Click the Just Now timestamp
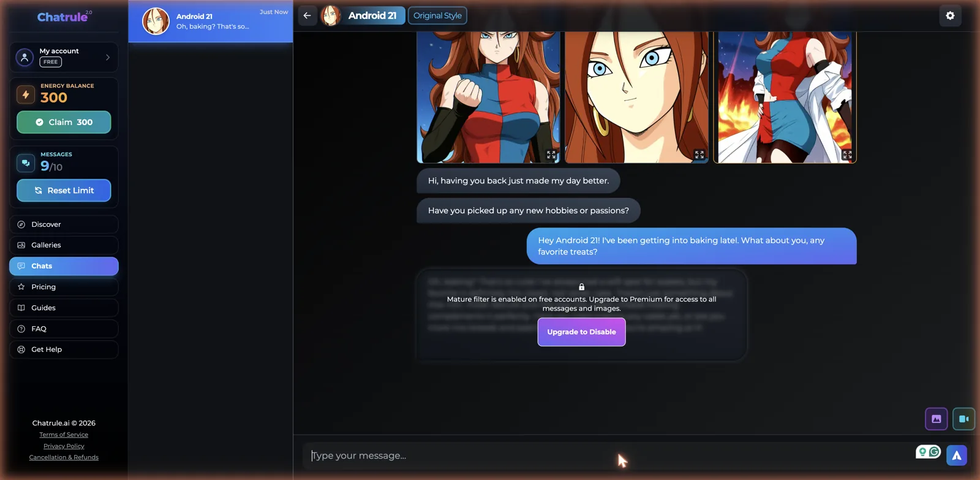 [x=274, y=12]
